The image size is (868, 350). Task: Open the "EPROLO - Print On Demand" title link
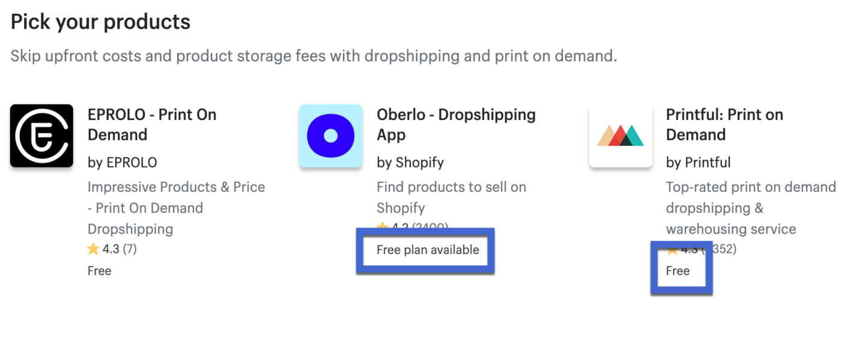pos(152,125)
